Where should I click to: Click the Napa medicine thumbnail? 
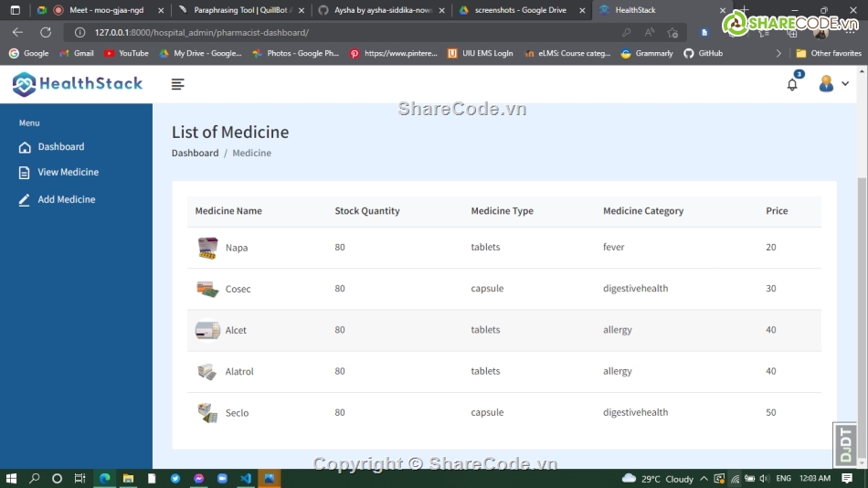[x=207, y=248]
